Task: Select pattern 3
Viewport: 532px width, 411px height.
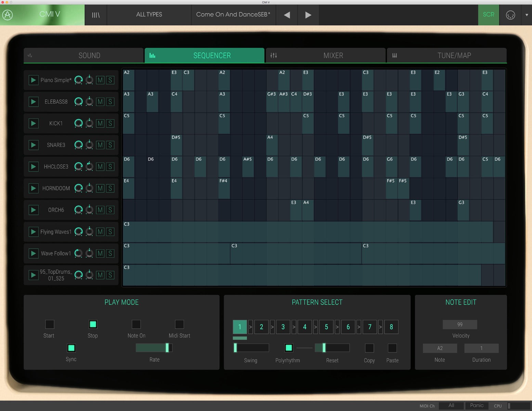Action: [x=283, y=327]
